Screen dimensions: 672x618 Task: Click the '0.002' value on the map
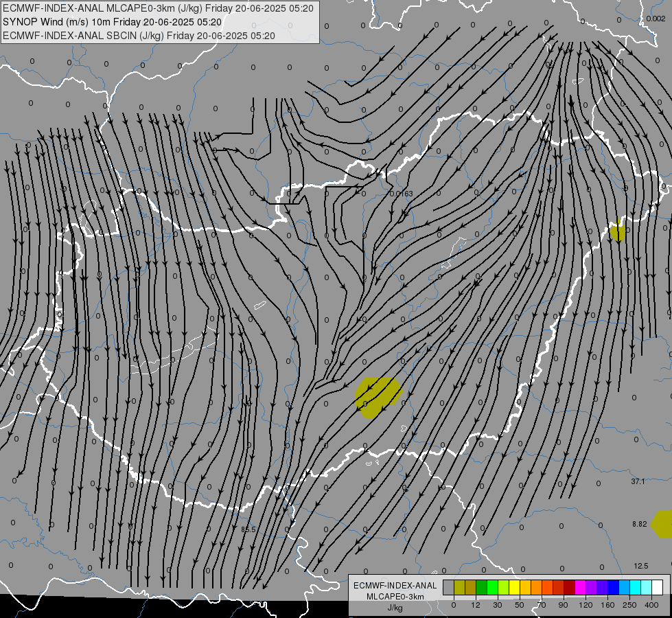click(656, 19)
